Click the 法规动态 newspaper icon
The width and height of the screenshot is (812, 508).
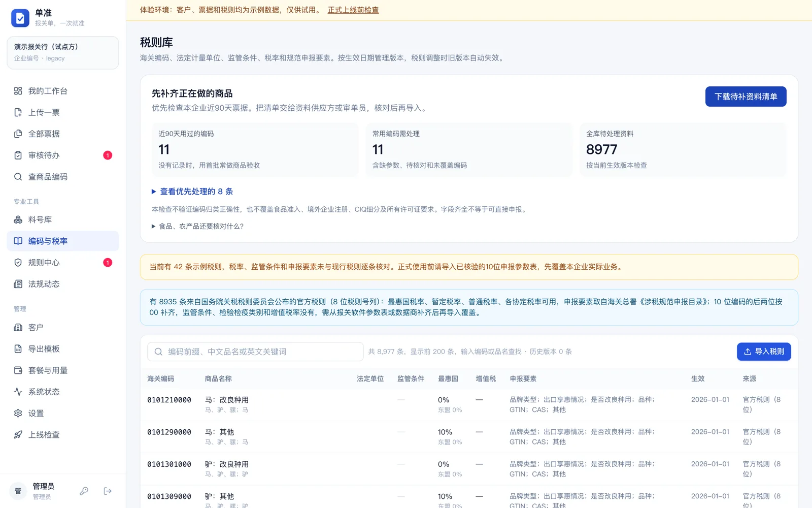coord(18,284)
